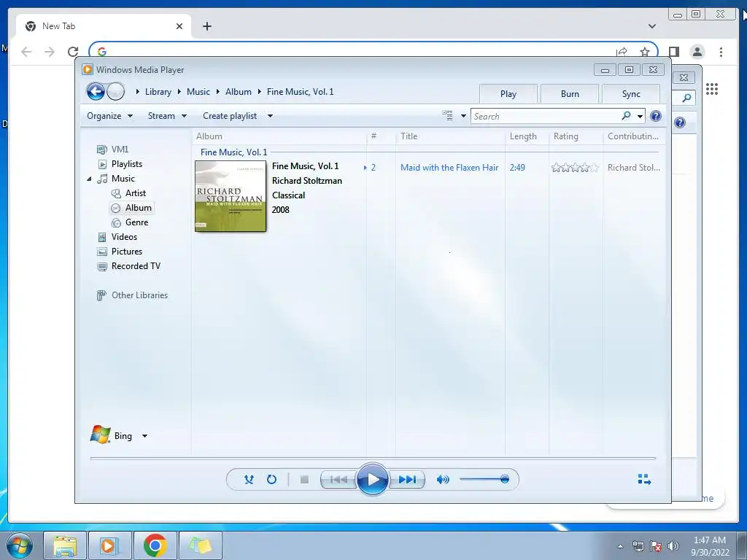Click the seek bar above playback controls
747x560 pixels.
[373, 458]
